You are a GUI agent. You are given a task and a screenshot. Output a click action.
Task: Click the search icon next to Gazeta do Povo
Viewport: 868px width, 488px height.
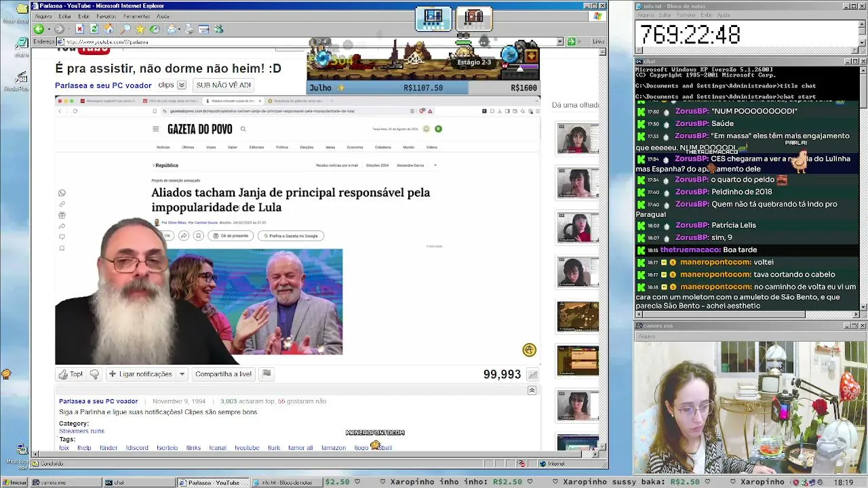tap(243, 129)
